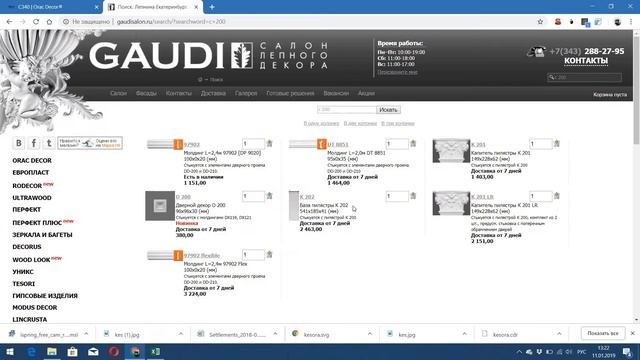Click quantity field for product D 200
640x360 pixels.
253,196
